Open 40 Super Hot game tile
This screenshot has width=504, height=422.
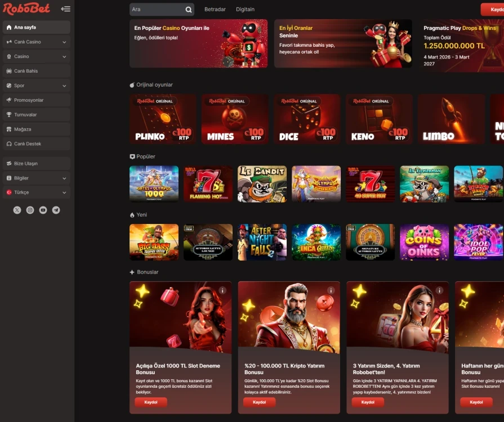(x=371, y=184)
